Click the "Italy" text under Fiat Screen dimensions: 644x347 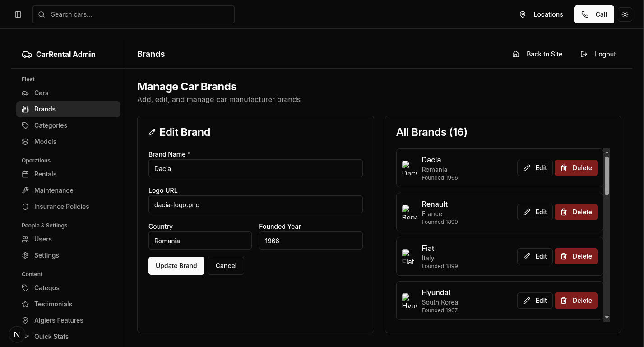coord(428,258)
